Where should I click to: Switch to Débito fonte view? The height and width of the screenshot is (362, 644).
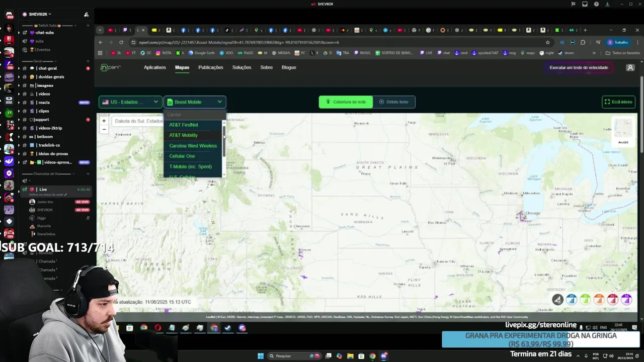(394, 102)
